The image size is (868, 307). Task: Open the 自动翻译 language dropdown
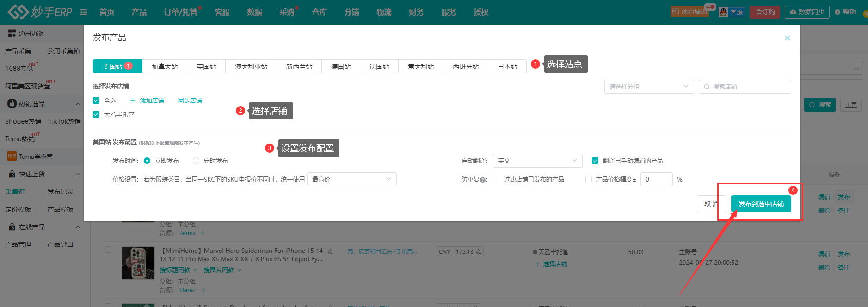coord(537,161)
